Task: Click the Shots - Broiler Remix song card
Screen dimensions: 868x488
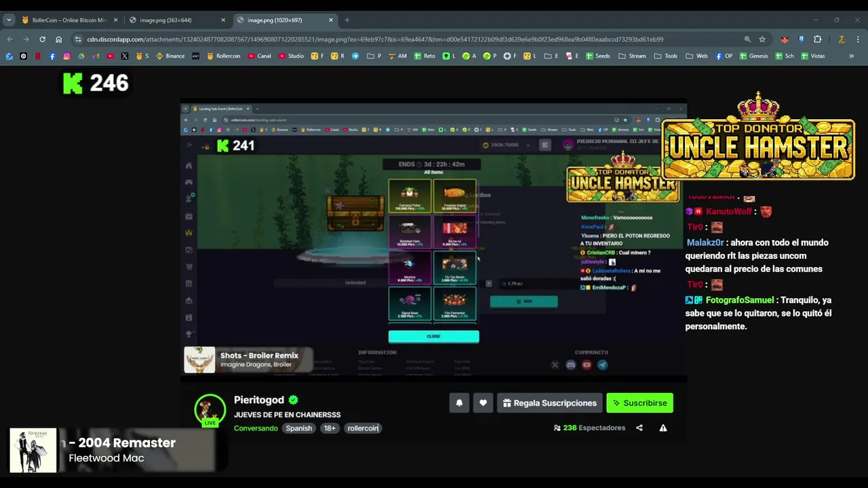Action: click(248, 360)
